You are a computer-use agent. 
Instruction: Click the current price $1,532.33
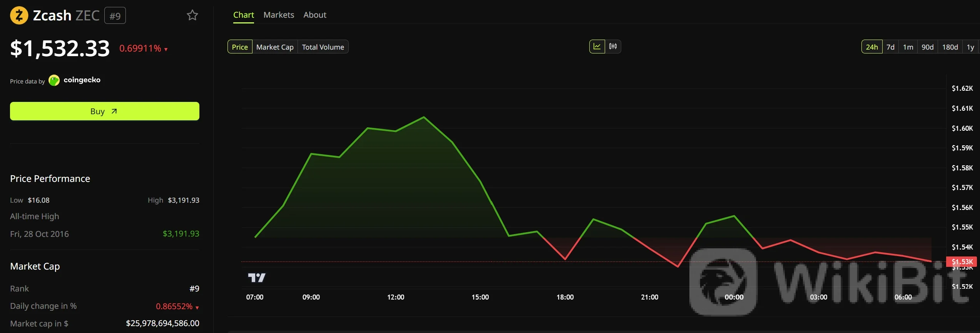pyautogui.click(x=60, y=48)
